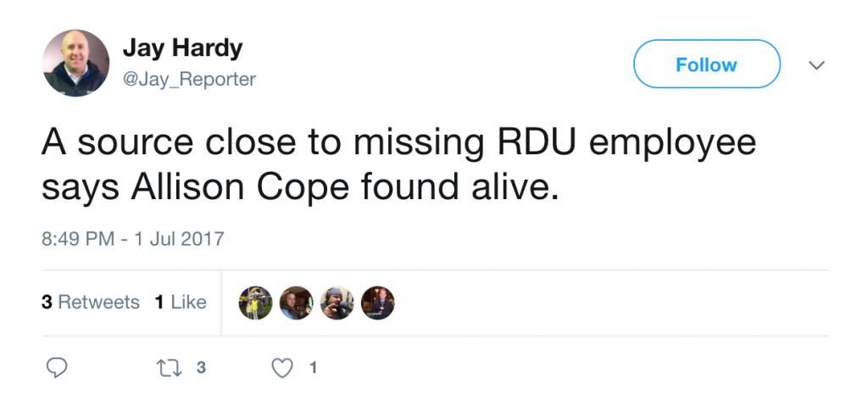
Task: Select the avatar of the man in a beanie
Action: 337,303
